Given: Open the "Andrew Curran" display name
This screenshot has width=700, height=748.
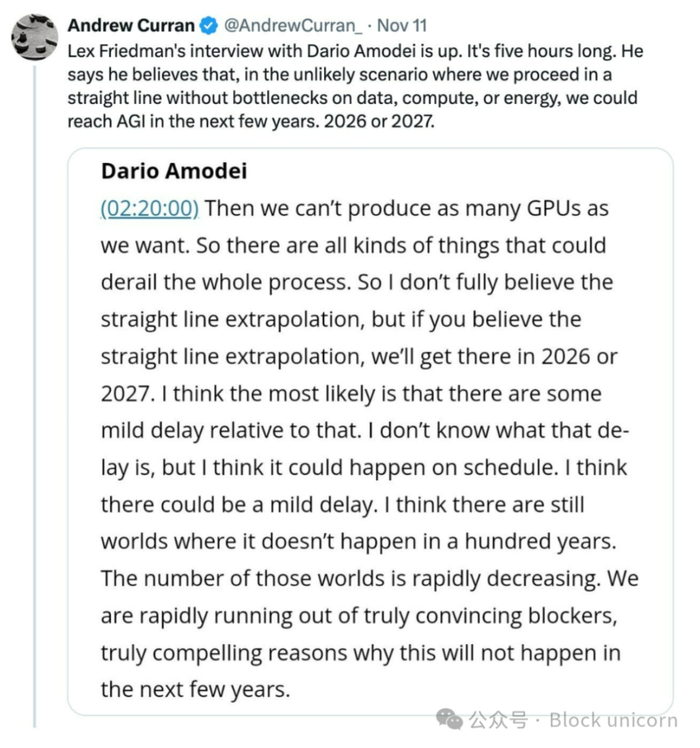Looking at the screenshot, I should 130,26.
